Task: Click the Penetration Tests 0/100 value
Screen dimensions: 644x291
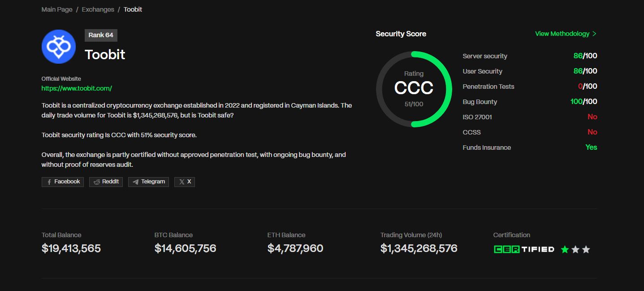Action: pyautogui.click(x=588, y=87)
